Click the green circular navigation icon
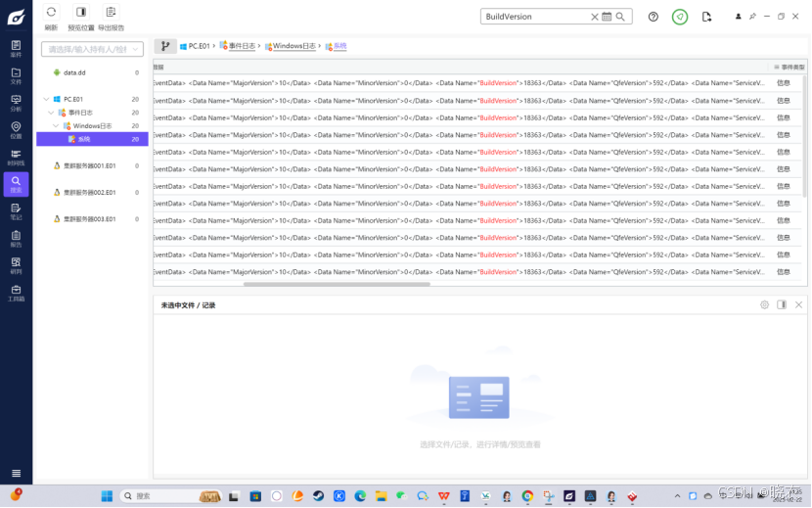 pyautogui.click(x=679, y=17)
